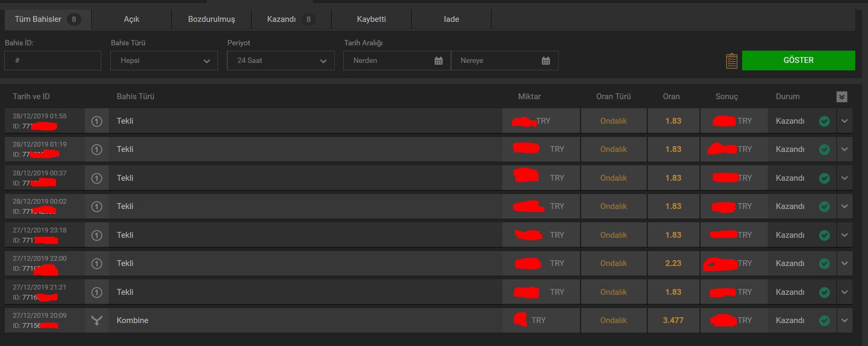Click the single-bet icon on 28/12/2019 01:55 row
The height and width of the screenshot is (346, 868).
[97, 121]
